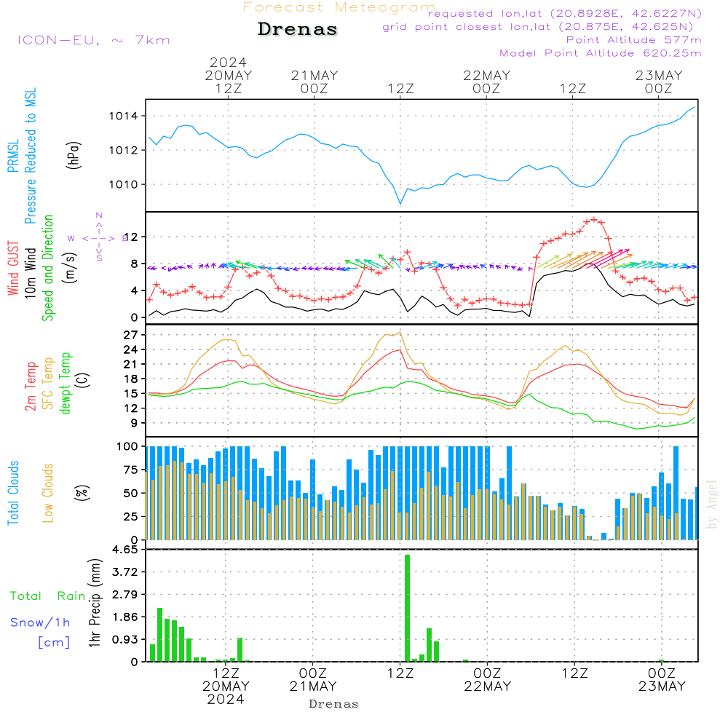Click the 21 value on temperature axis
This screenshot has height=728, width=728.
pos(131,365)
